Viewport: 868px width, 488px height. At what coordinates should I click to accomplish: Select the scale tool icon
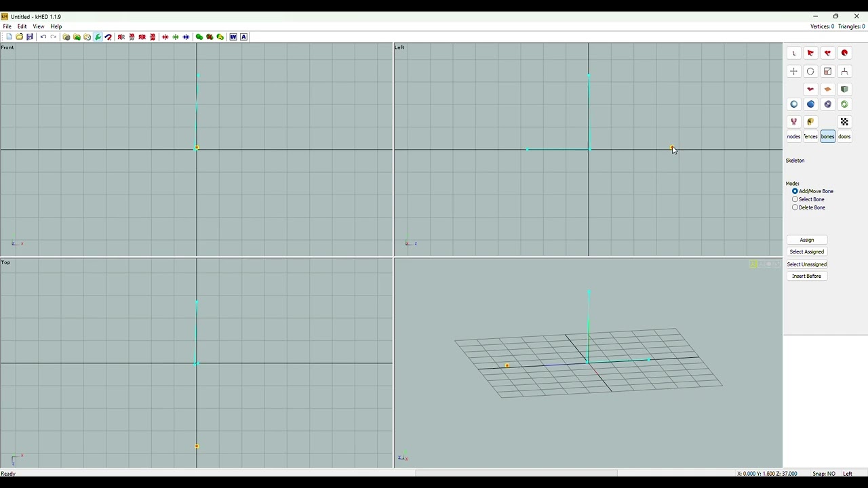pyautogui.click(x=827, y=71)
